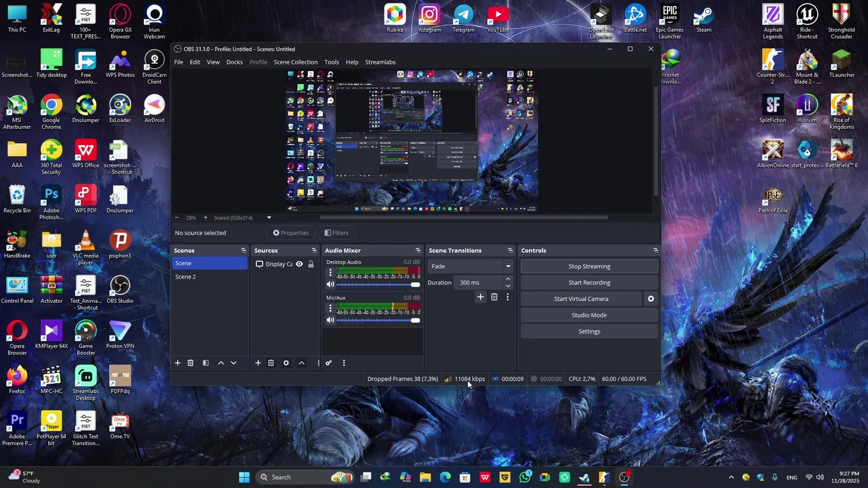Click the Windows Start button
The image size is (868, 488).
click(244, 477)
